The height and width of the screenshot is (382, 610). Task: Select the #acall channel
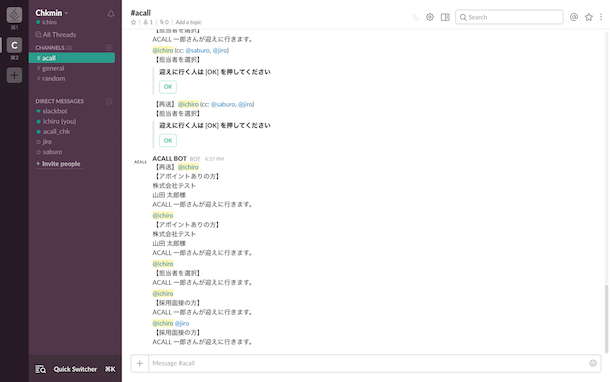pos(72,58)
